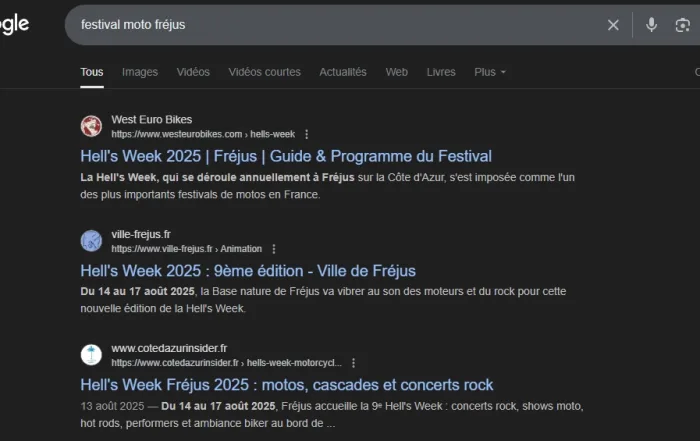Click the cotedazurinsider.fr hells-week-motorcycl URL
The height and width of the screenshot is (441, 700).
point(226,363)
